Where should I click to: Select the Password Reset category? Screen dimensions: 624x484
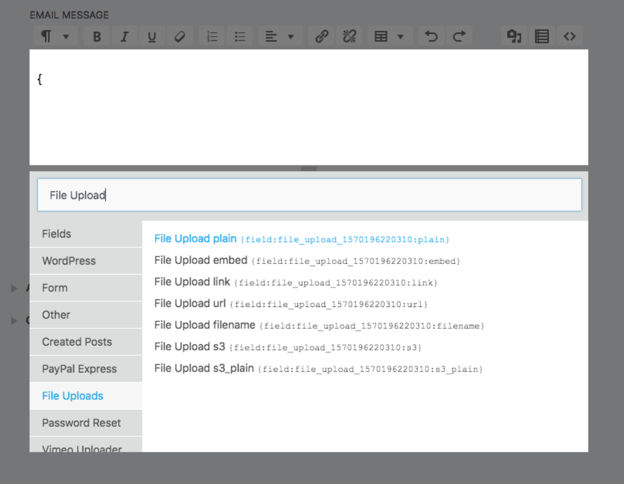tap(81, 423)
